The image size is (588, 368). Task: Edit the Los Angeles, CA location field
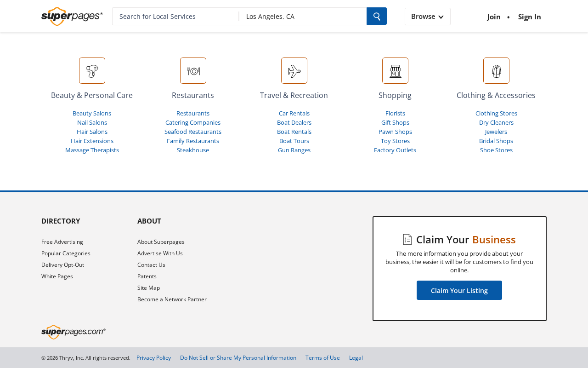pyautogui.click(x=303, y=16)
